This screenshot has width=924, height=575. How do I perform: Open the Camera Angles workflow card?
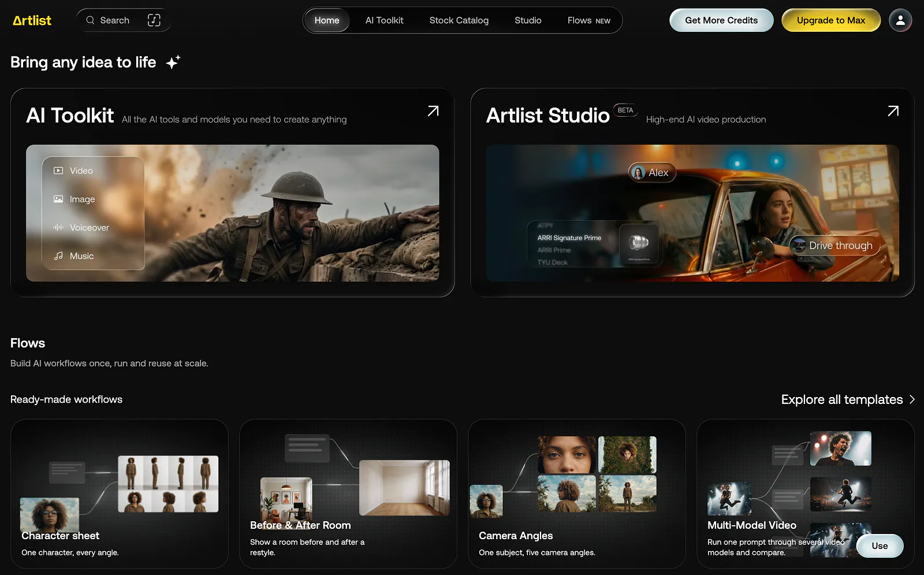click(577, 494)
